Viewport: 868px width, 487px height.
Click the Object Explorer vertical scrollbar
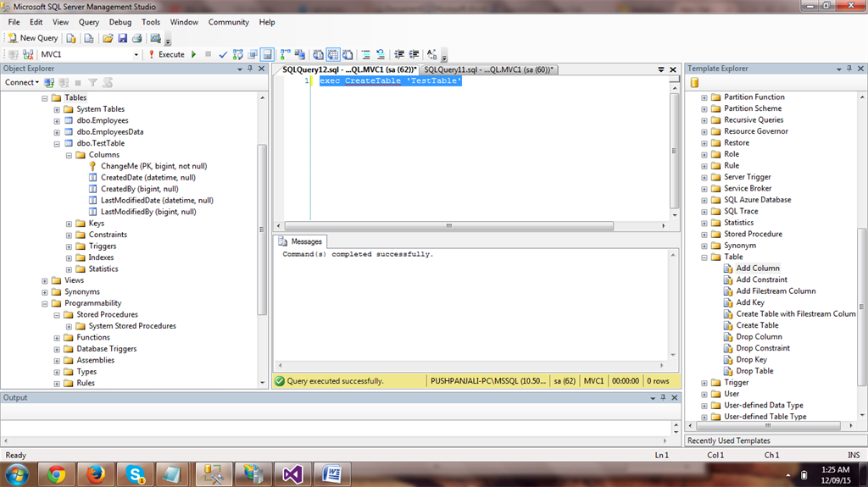pyautogui.click(x=263, y=230)
